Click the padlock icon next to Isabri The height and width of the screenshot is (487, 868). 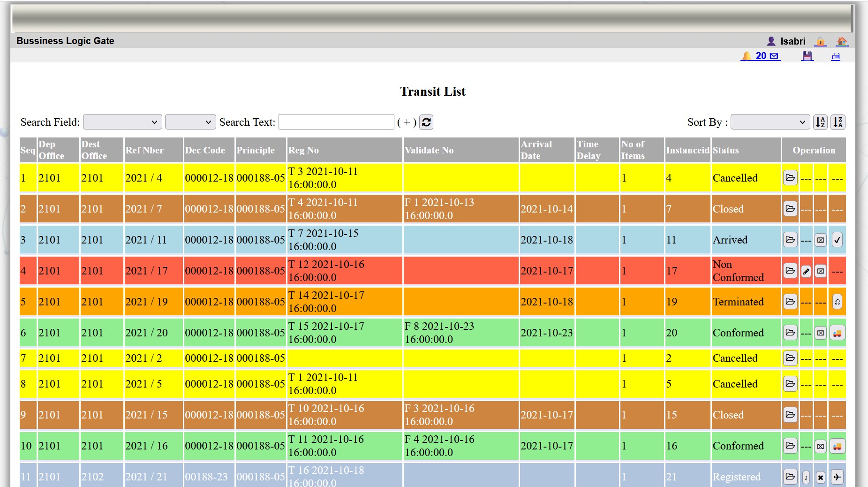coord(820,41)
